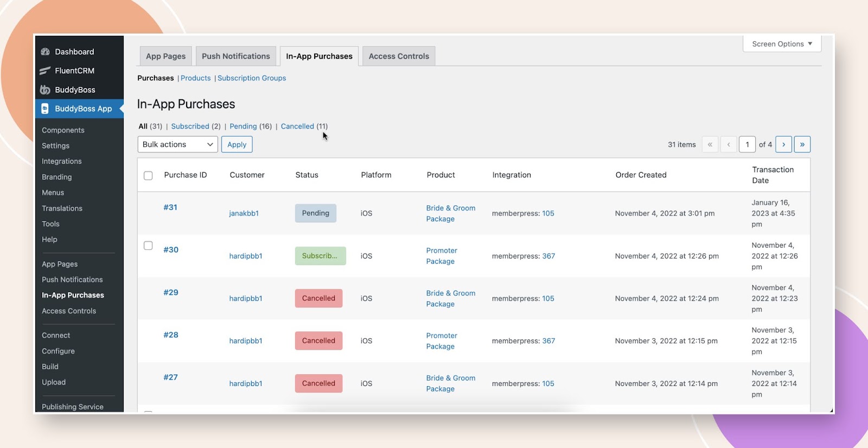Open Connect in the sidebar menu

pos(56,336)
